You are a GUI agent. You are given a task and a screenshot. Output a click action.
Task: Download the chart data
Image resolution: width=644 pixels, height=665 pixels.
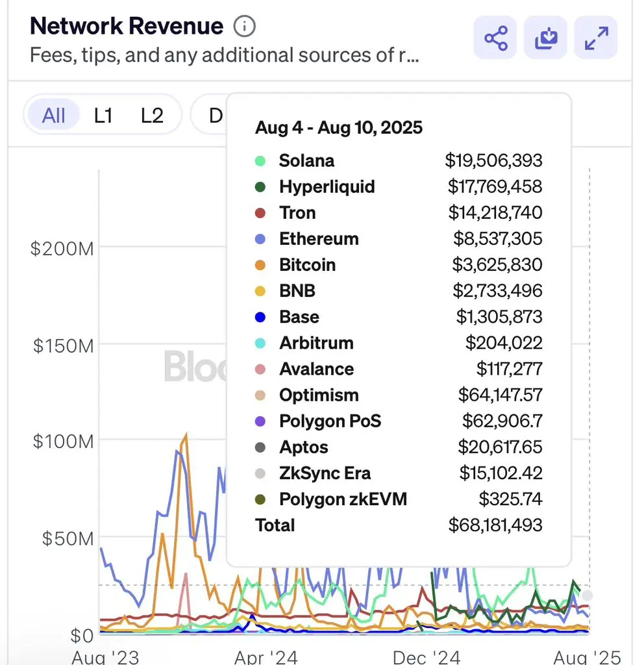[545, 38]
